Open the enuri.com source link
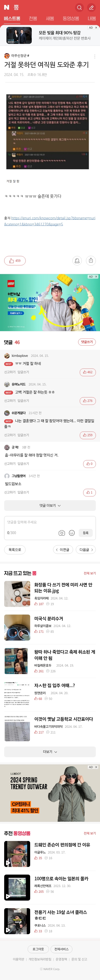The width and height of the screenshot is (100, 980). pyautogui.click(x=49, y=221)
